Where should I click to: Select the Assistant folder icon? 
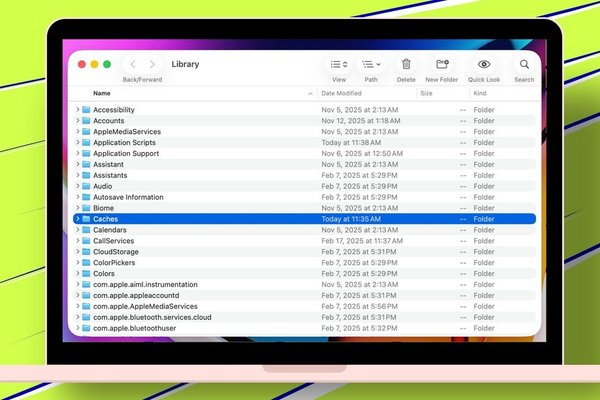(x=86, y=164)
